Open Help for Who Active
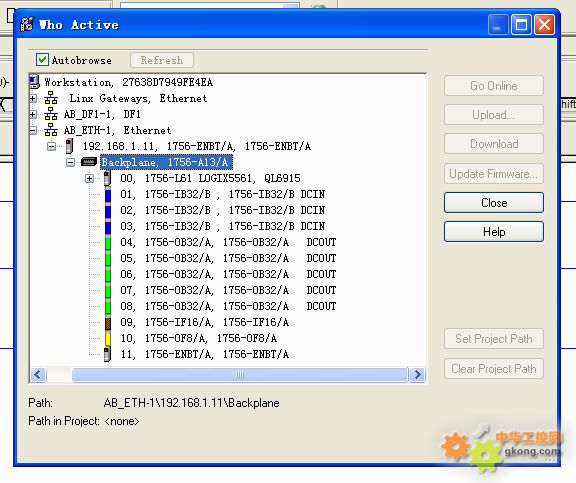Viewport: 576px width, 483px height. click(x=494, y=232)
